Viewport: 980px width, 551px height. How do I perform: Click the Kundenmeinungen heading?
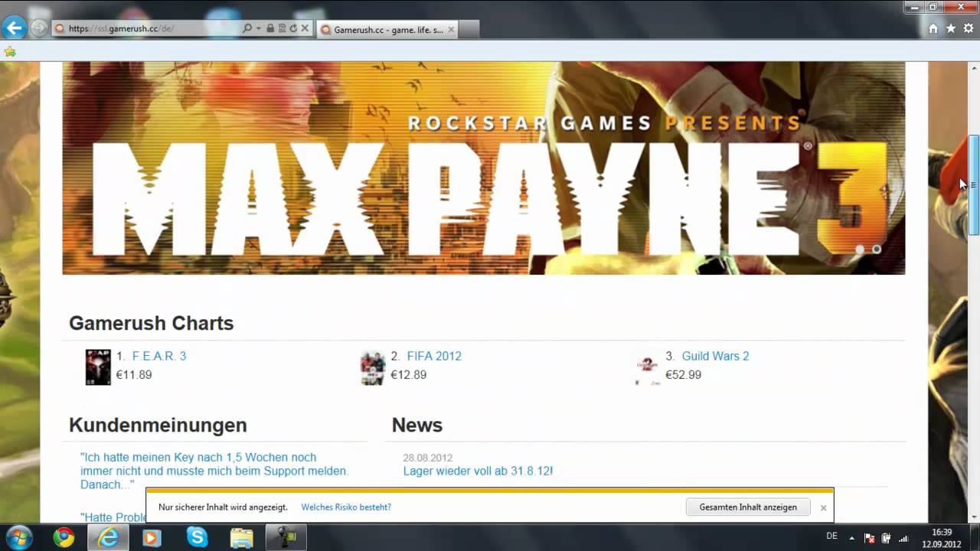point(158,425)
